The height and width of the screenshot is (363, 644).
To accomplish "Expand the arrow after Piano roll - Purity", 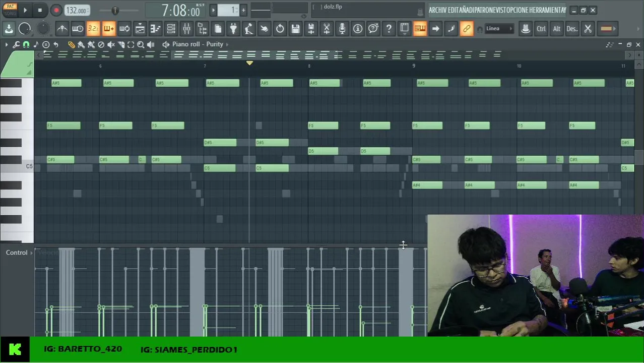I will pyautogui.click(x=227, y=44).
